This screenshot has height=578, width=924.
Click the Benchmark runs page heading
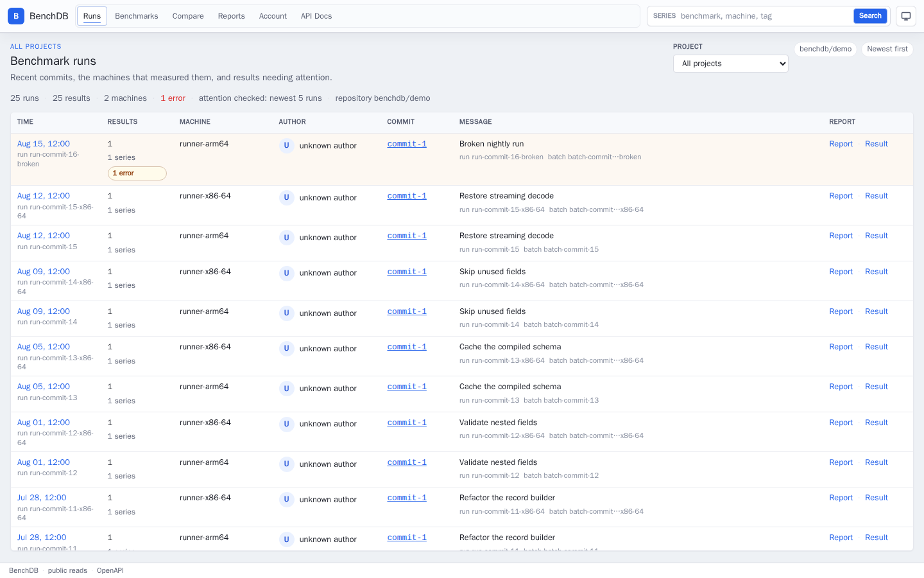(53, 61)
